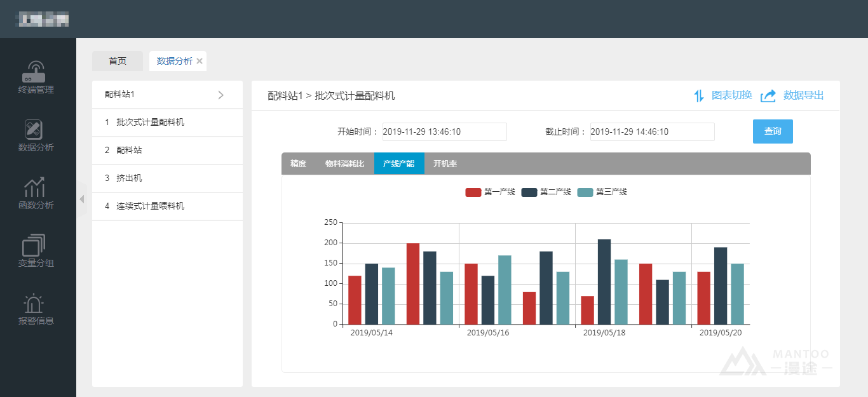The height and width of the screenshot is (397, 868).
Task: Go to the 首页 tab
Action: pos(118,61)
